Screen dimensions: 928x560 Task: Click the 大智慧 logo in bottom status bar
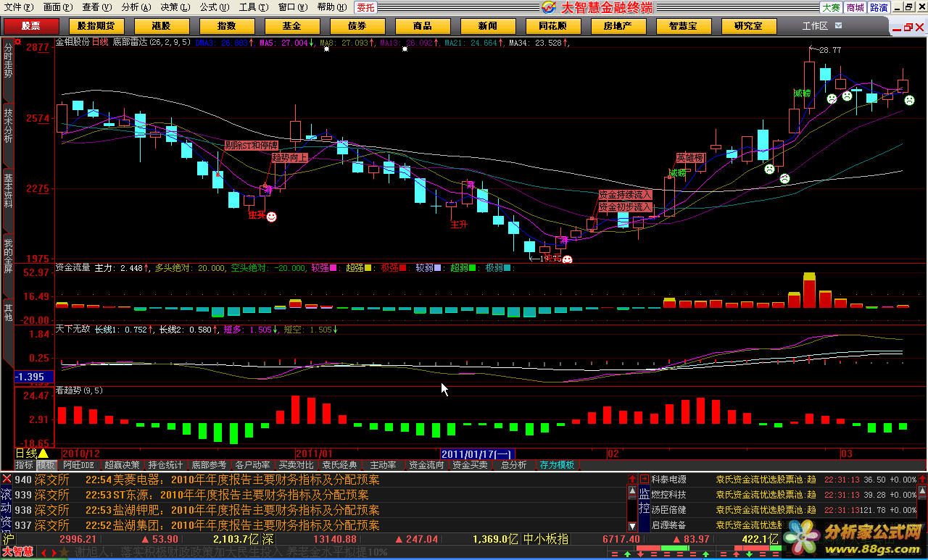[x=17, y=552]
